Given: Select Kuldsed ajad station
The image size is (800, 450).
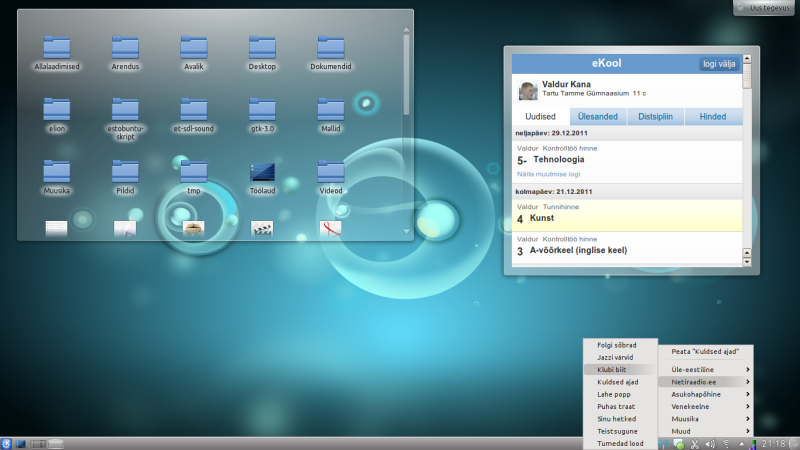Looking at the screenshot, I should click(620, 382).
